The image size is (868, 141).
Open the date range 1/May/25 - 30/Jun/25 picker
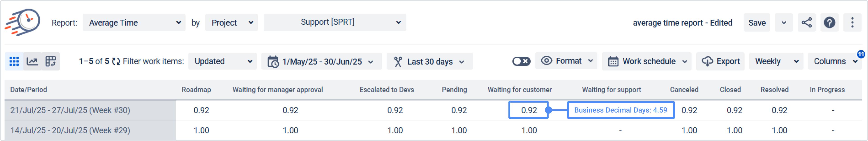(x=321, y=61)
